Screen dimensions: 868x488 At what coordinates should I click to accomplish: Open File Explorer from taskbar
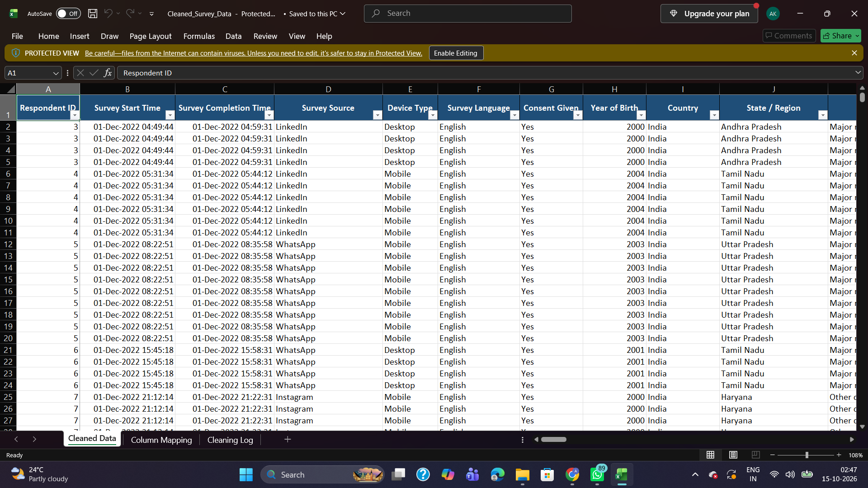(x=522, y=474)
